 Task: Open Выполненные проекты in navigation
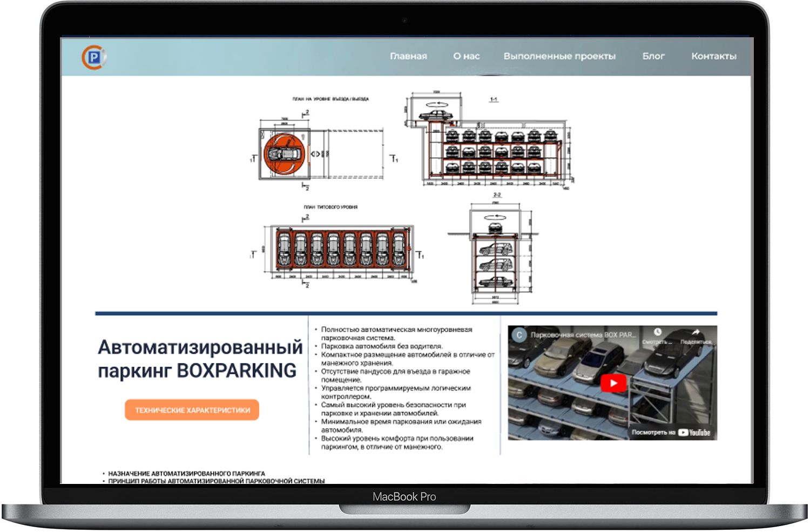coord(559,56)
